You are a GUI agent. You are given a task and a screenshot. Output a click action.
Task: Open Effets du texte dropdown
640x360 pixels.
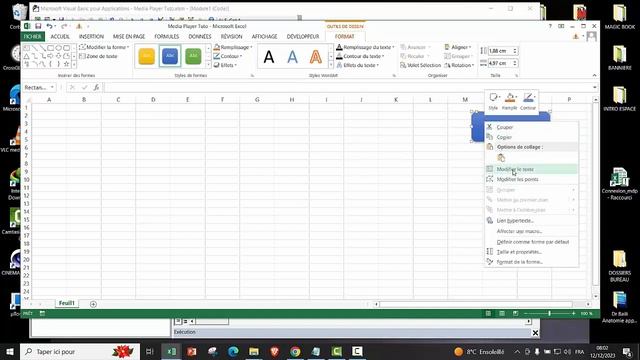[x=358, y=65]
